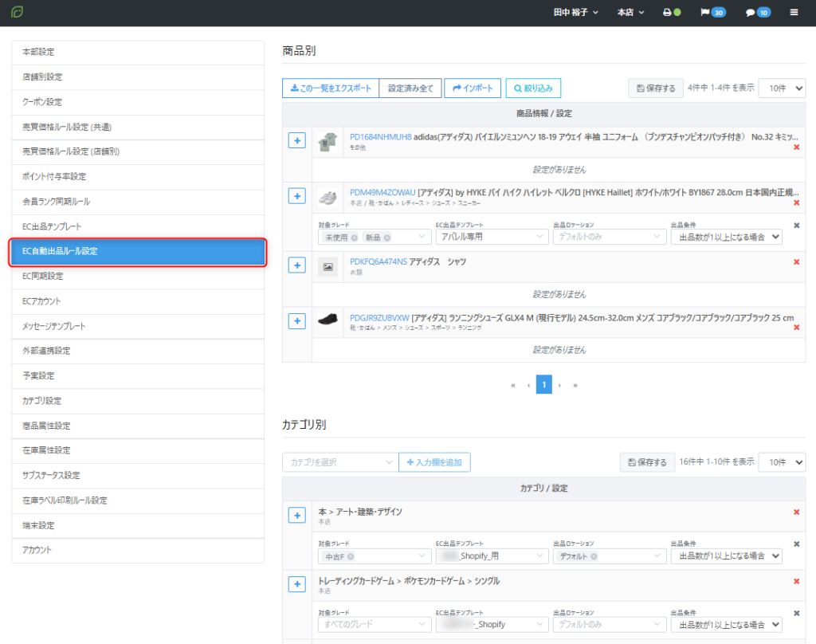Select カテゴリを選択 category combo box
Screen dimensions: 816x644
[339, 462]
